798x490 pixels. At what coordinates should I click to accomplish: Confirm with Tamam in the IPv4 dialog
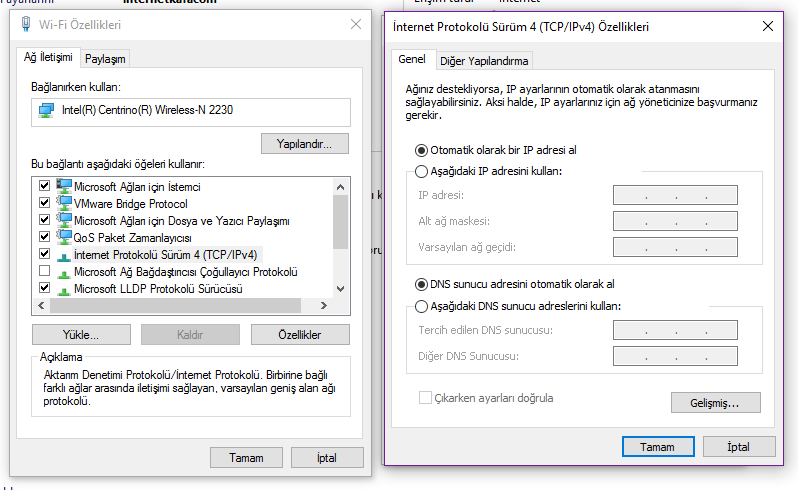658,447
